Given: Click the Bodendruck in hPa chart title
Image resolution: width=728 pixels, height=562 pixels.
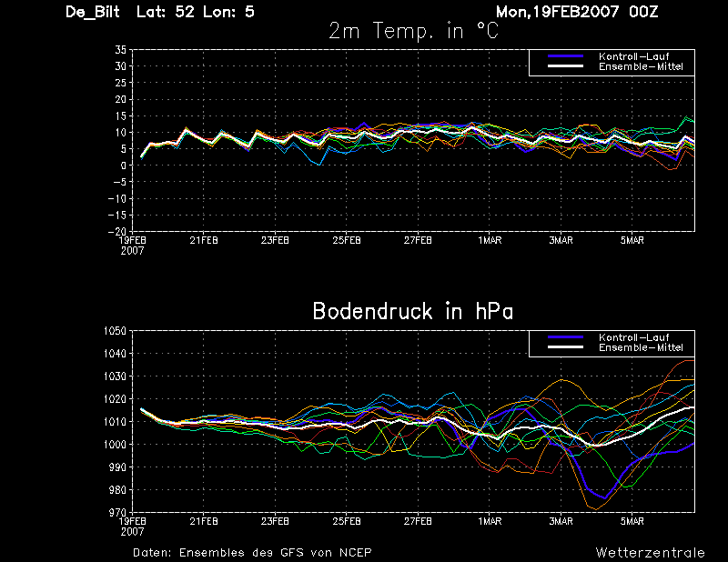Looking at the screenshot, I should point(413,311).
